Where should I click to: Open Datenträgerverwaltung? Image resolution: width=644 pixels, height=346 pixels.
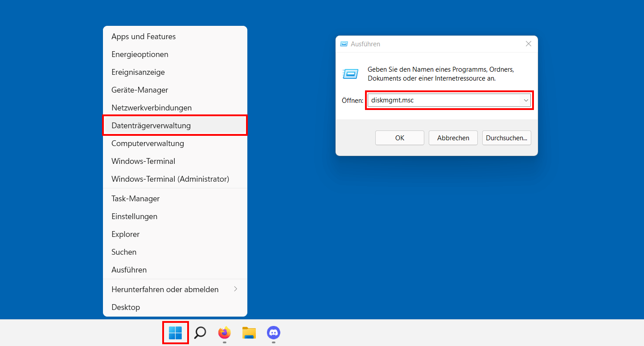(175, 126)
